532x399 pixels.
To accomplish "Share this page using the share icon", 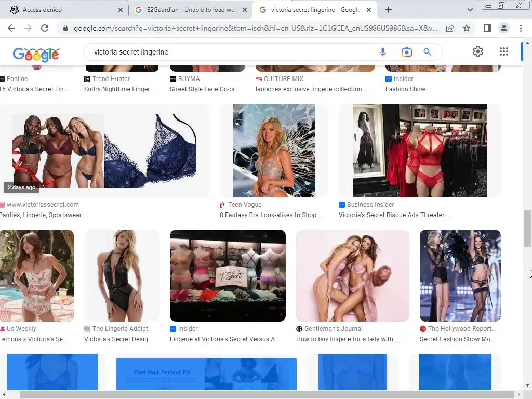I will 450,28.
